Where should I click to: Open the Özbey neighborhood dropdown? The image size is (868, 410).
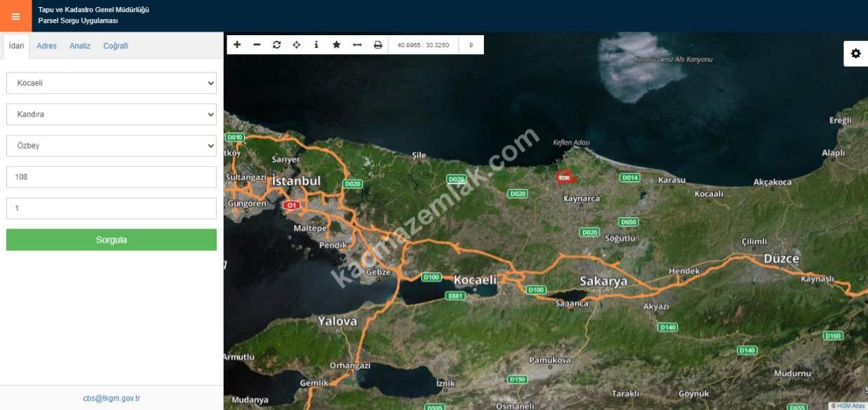click(111, 146)
